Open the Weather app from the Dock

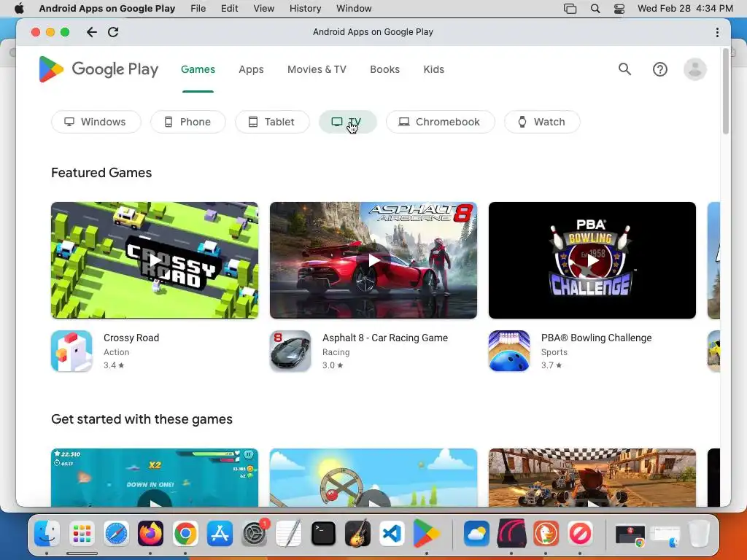click(476, 533)
